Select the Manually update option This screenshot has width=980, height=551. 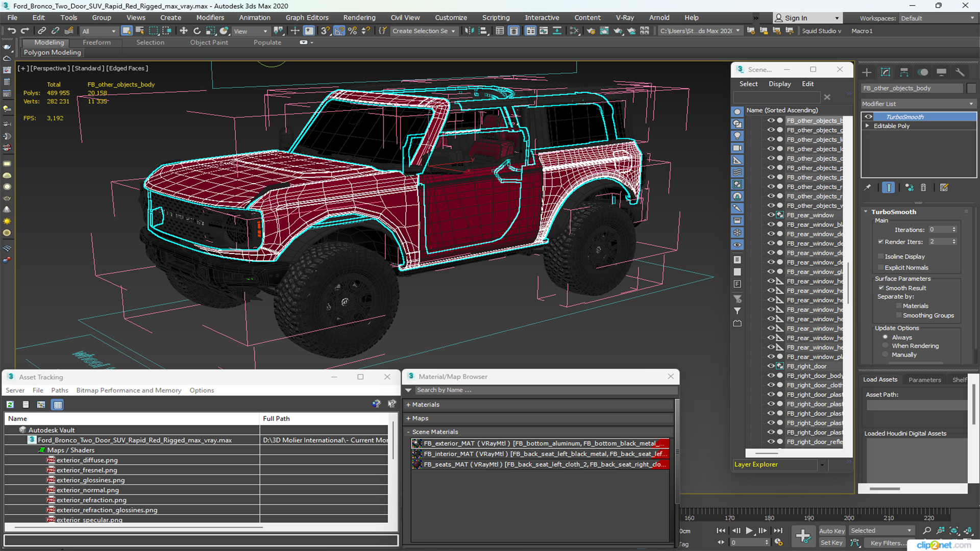point(886,355)
